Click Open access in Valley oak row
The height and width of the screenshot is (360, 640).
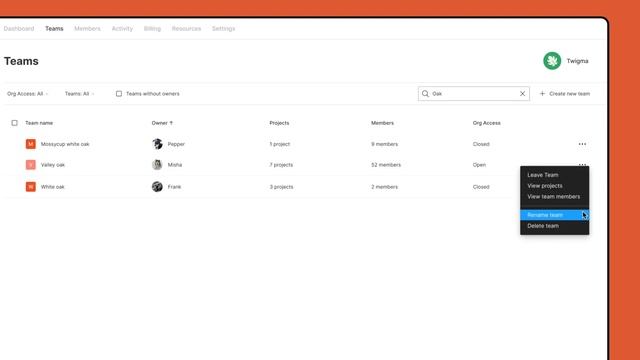click(479, 164)
